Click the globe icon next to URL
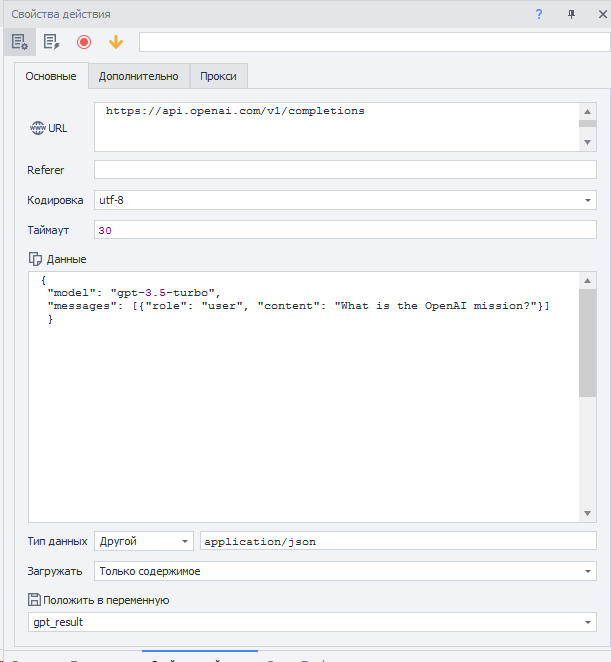This screenshot has width=611, height=662. click(38, 128)
